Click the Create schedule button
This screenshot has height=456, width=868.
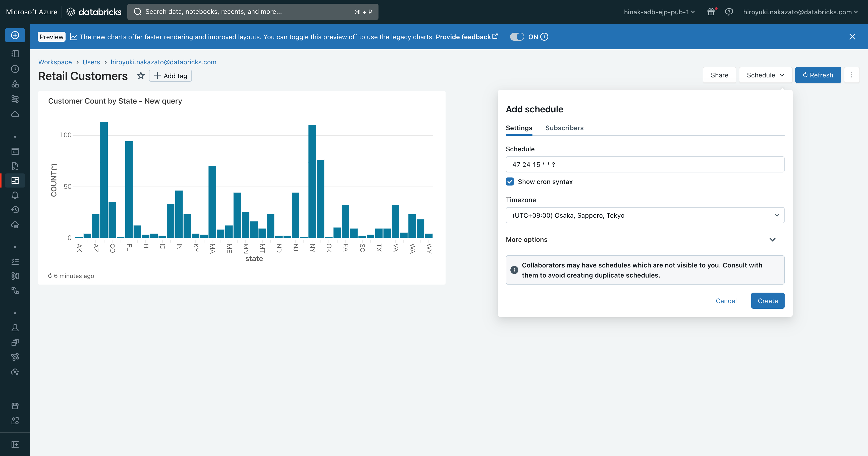point(767,300)
